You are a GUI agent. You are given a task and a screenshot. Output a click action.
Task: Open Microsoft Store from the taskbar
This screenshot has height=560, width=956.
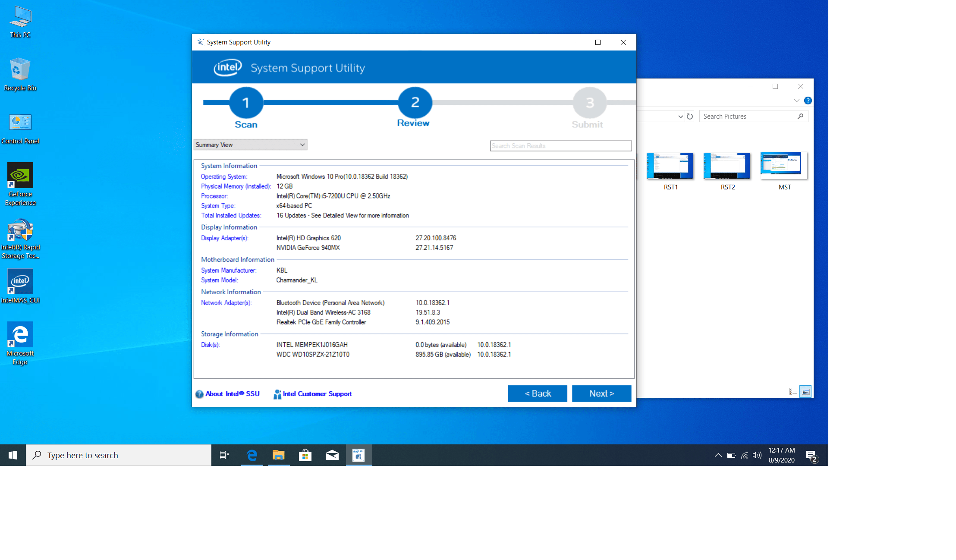tap(305, 455)
